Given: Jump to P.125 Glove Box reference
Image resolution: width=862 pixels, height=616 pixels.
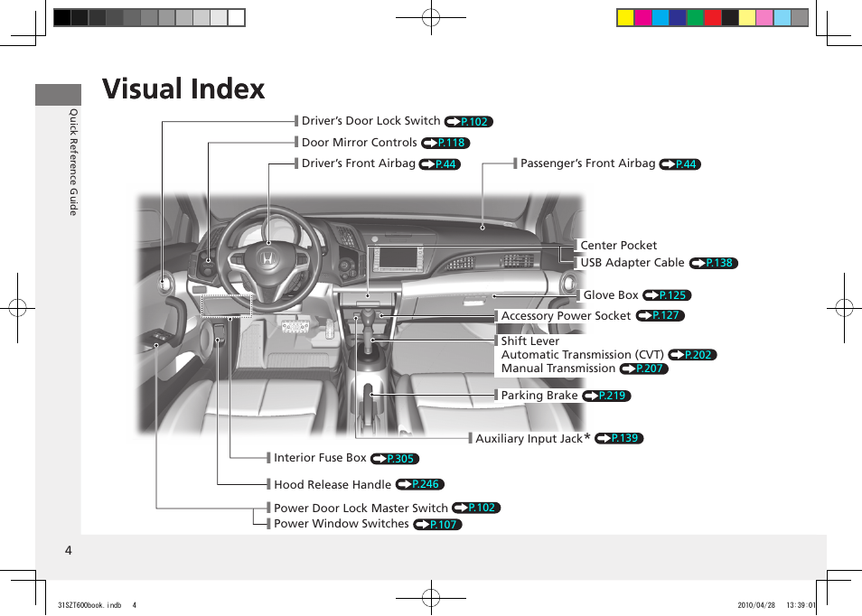Looking at the screenshot, I should click(x=667, y=295).
